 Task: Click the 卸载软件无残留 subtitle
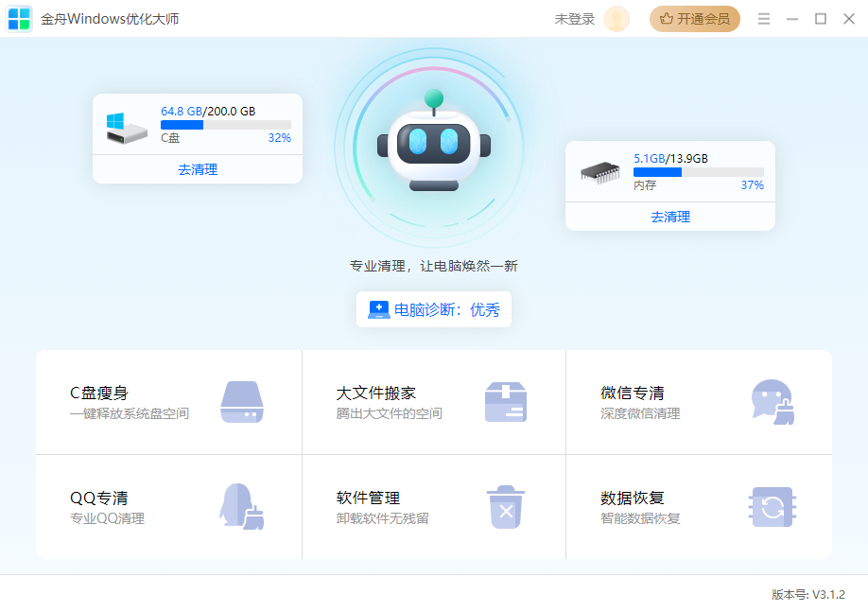(383, 519)
